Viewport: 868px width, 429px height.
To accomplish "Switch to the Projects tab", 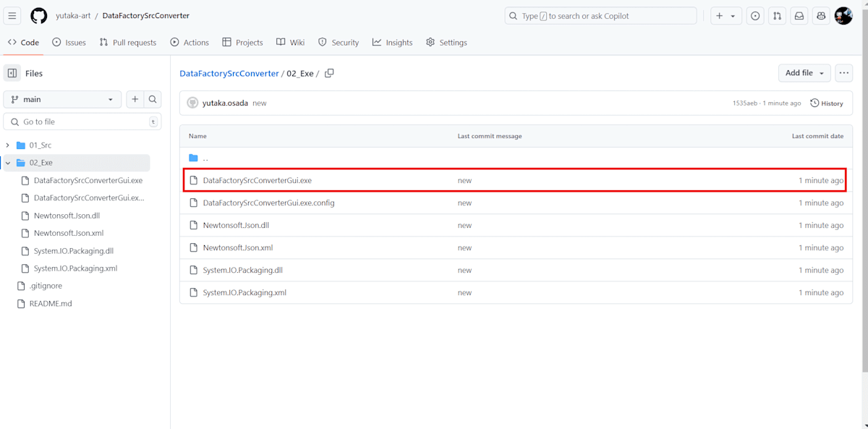I will [242, 43].
